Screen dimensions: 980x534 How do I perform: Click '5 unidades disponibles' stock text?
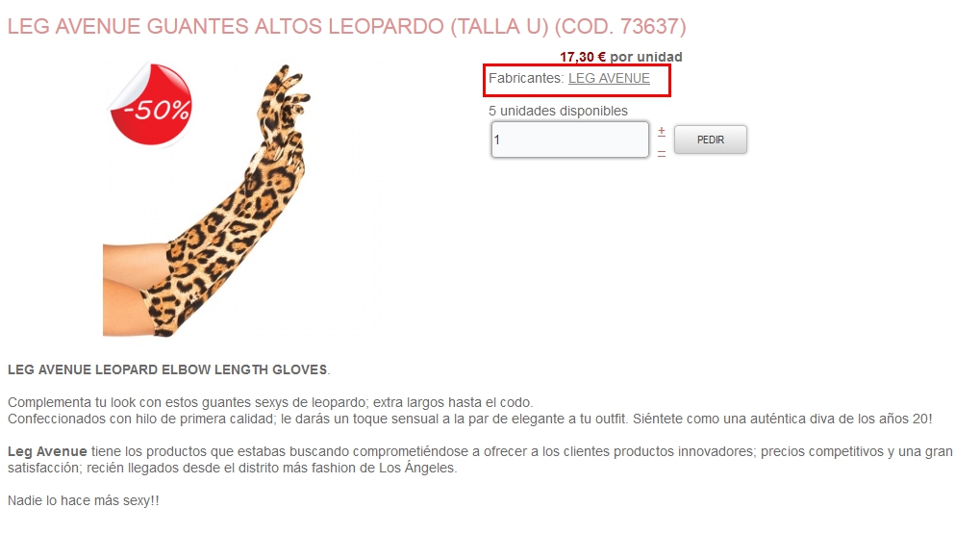click(x=558, y=111)
